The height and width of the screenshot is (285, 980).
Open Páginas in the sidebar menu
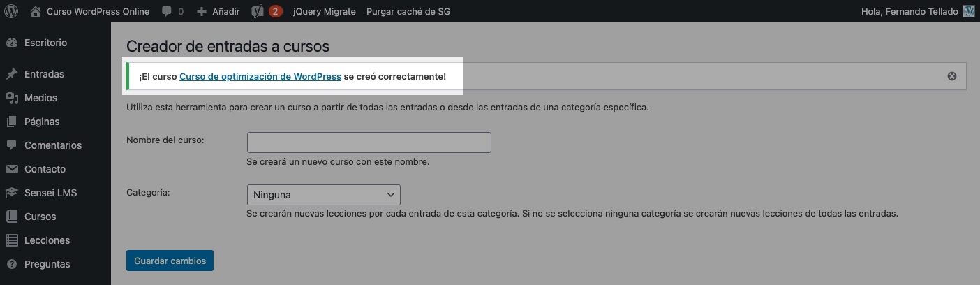[x=42, y=122]
